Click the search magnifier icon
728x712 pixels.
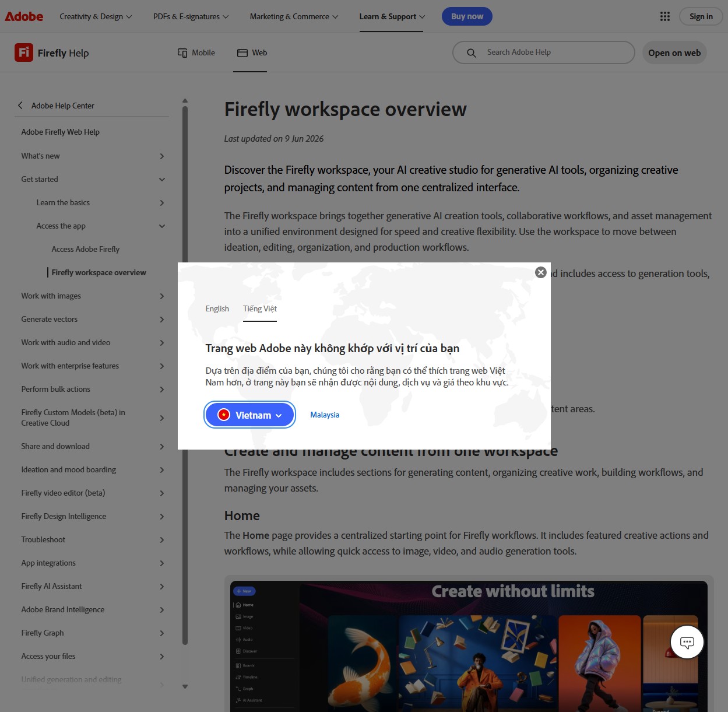click(x=472, y=52)
